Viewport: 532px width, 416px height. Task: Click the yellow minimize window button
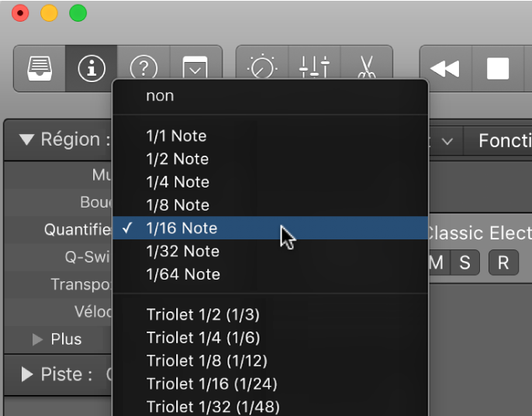tap(49, 13)
